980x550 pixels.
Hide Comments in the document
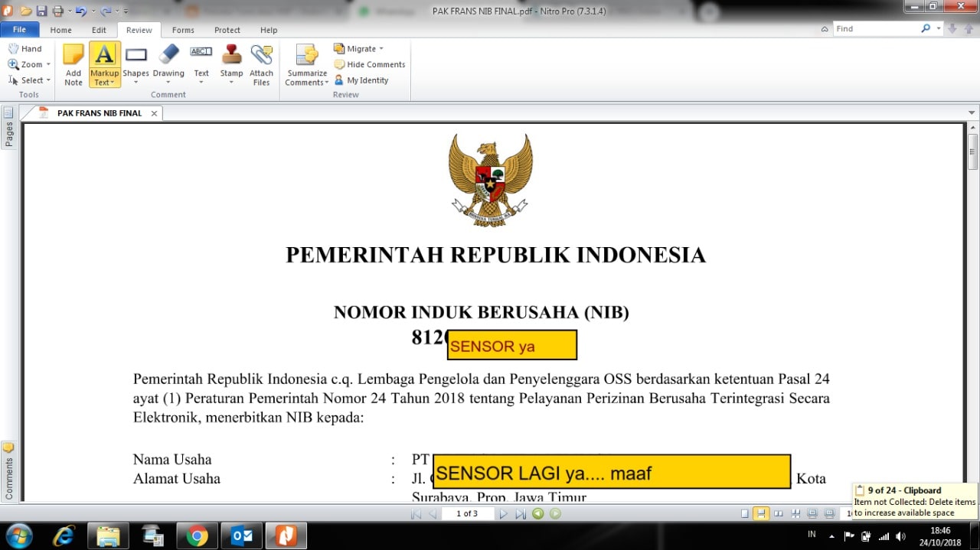pos(370,64)
